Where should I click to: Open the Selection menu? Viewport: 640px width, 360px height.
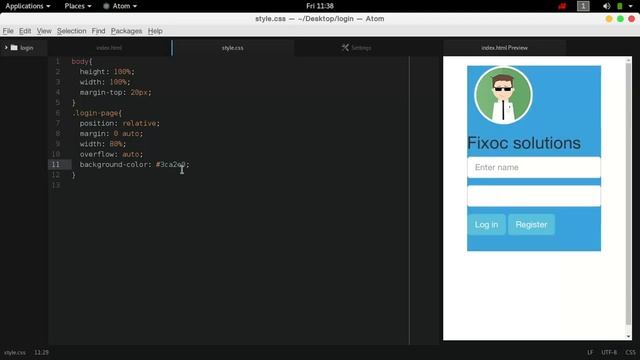click(71, 31)
